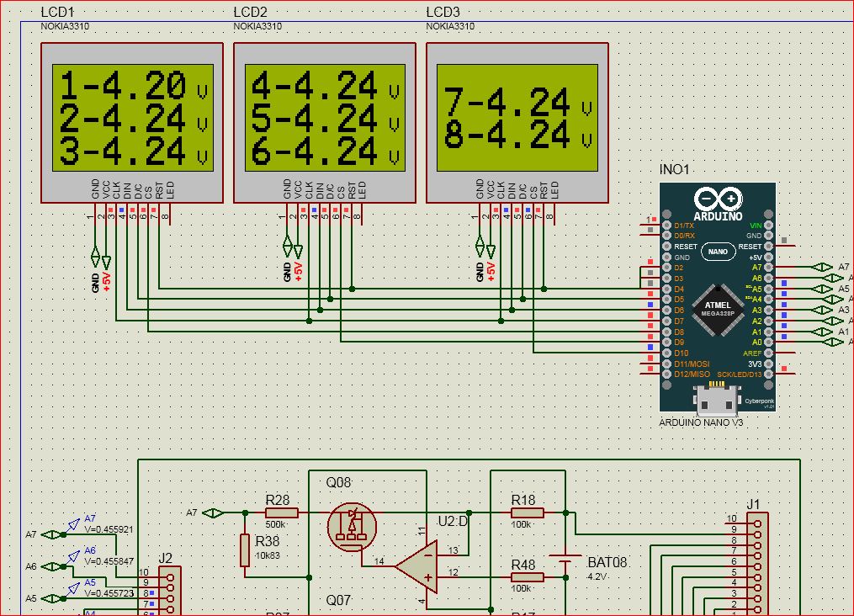This screenshot has width=854, height=616.
Task: Select the LCD3 display showing 7-4.24
Action: 517,117
